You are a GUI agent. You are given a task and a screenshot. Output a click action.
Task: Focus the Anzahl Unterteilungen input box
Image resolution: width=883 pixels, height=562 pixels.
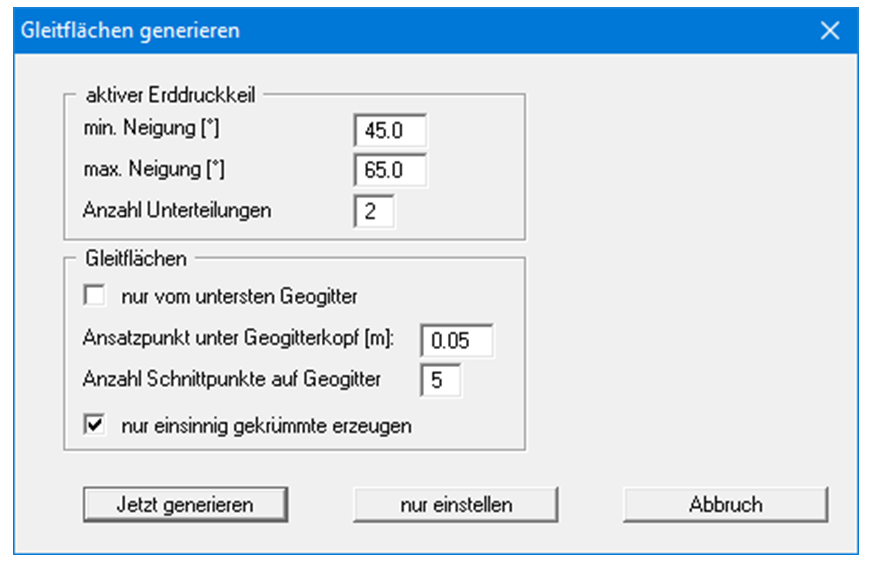(x=374, y=211)
